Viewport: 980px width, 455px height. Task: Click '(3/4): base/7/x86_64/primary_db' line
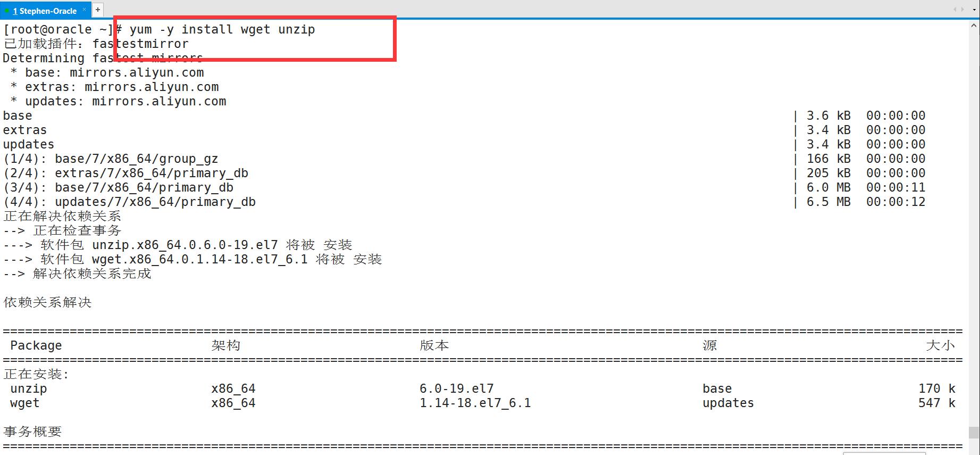[x=118, y=187]
